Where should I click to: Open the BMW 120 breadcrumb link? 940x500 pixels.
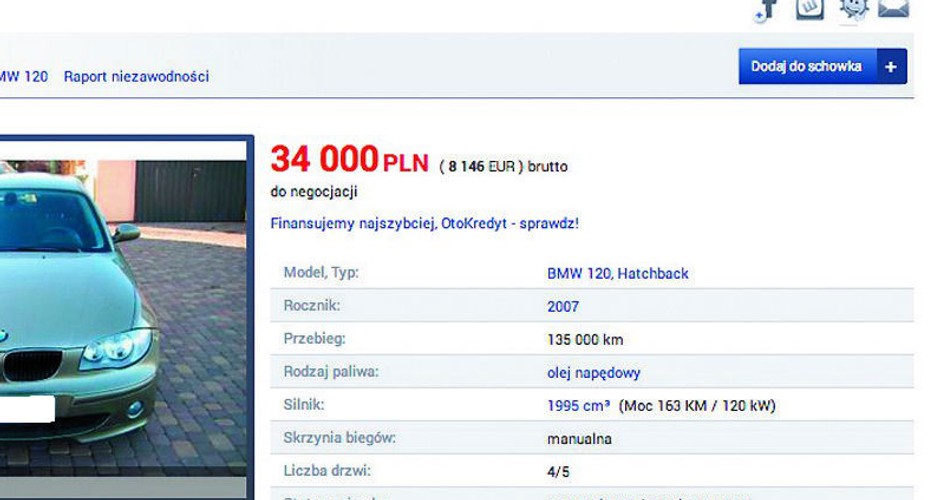23,77
